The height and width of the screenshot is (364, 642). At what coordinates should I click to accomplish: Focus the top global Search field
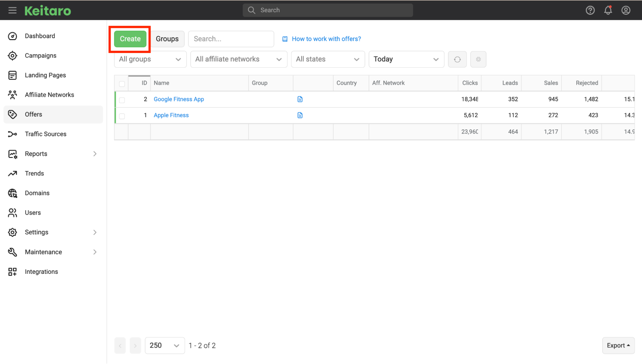(328, 10)
